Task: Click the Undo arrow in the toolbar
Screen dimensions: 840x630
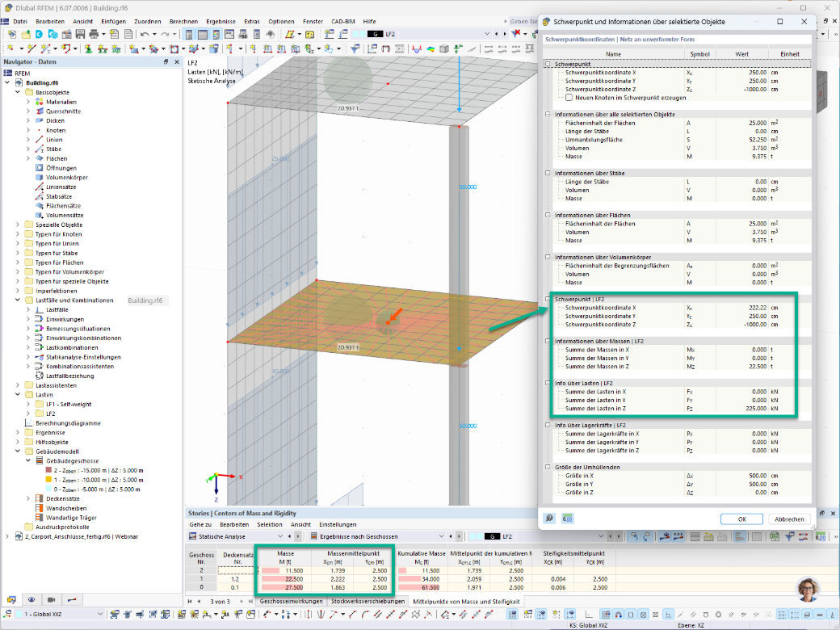Action: click(x=145, y=34)
